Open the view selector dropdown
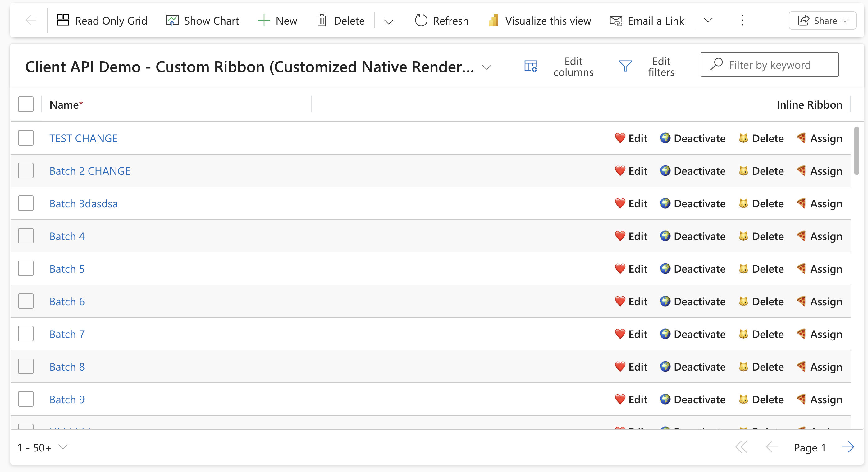Screen dimensions: 868x472 [x=487, y=67]
